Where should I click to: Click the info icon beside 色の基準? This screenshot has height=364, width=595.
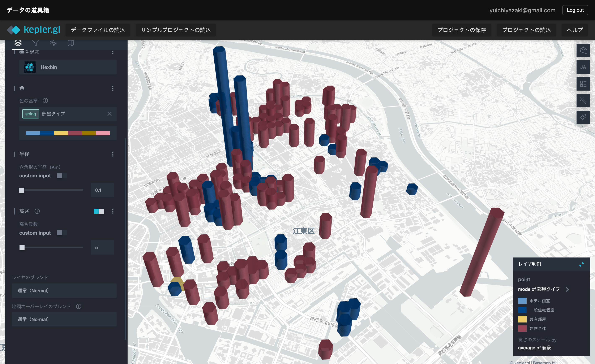[45, 100]
